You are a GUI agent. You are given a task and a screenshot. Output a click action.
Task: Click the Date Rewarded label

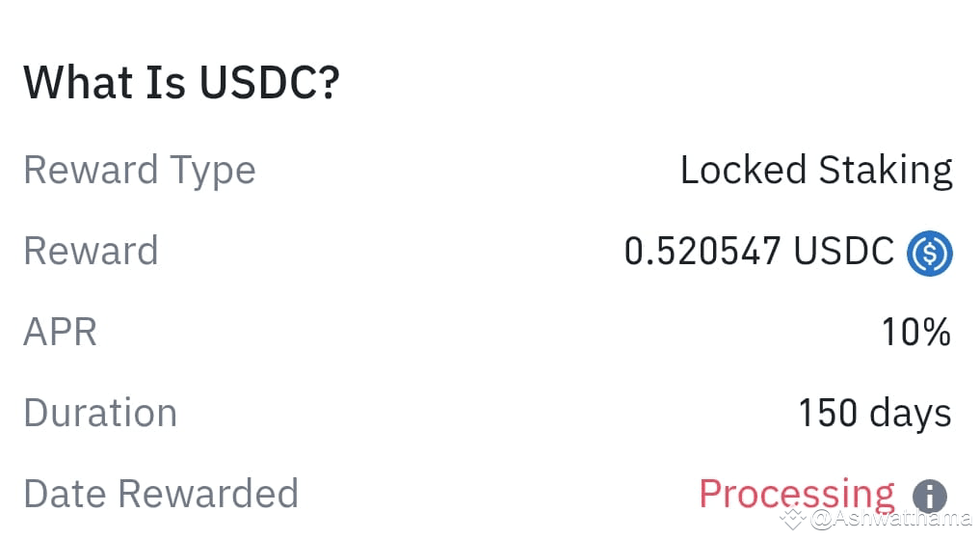pyautogui.click(x=161, y=494)
